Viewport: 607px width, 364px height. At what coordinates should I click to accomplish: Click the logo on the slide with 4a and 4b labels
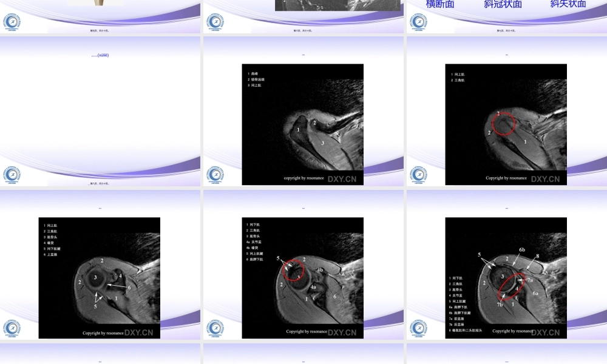[x=215, y=328]
